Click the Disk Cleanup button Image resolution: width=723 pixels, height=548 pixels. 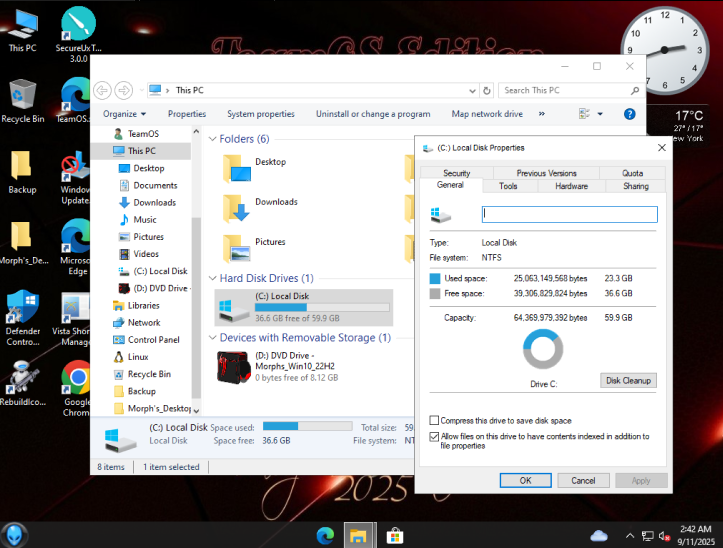[x=628, y=381]
